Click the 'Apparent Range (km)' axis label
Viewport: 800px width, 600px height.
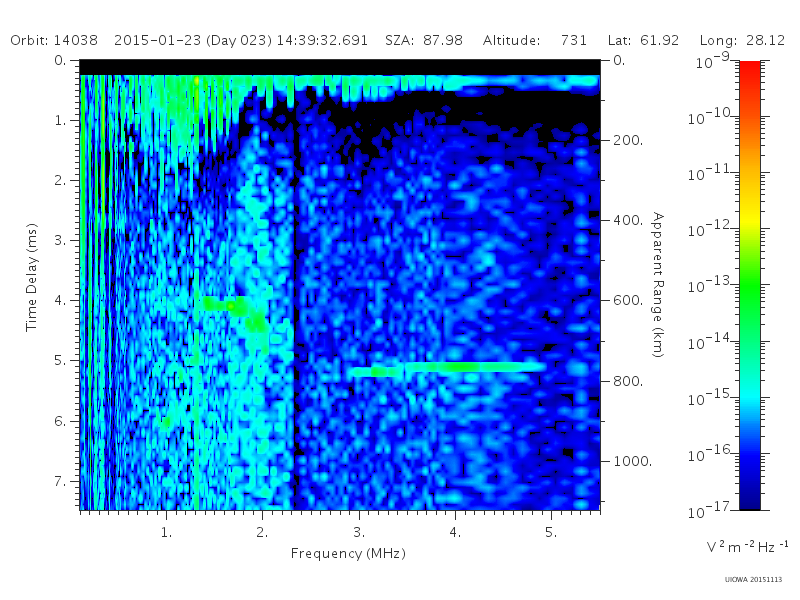click(x=658, y=285)
